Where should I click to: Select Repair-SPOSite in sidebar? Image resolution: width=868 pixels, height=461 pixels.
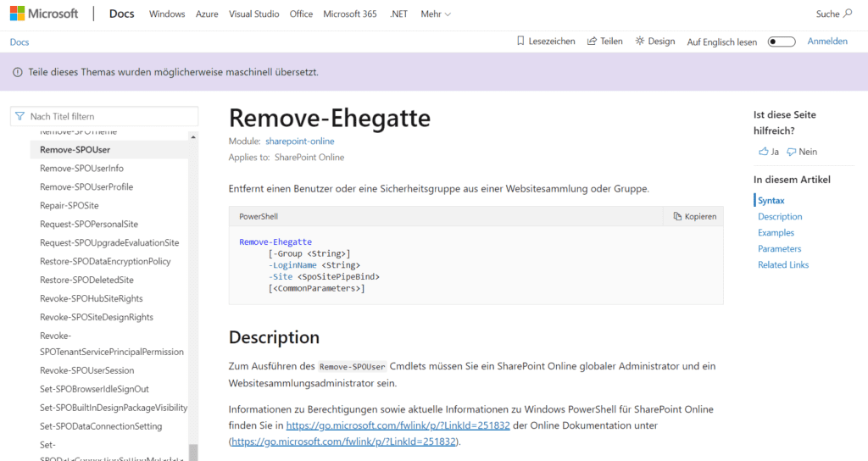click(70, 205)
